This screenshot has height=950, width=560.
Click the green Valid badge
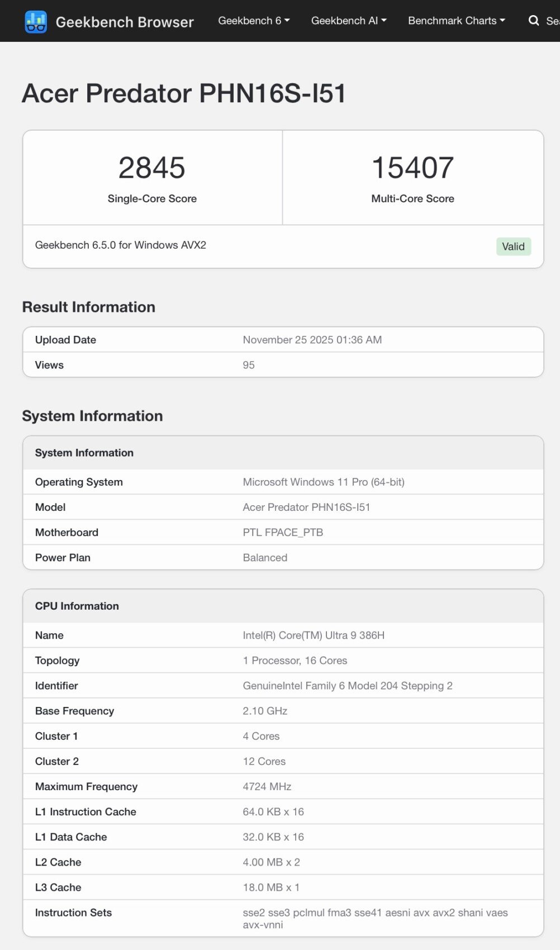(513, 246)
